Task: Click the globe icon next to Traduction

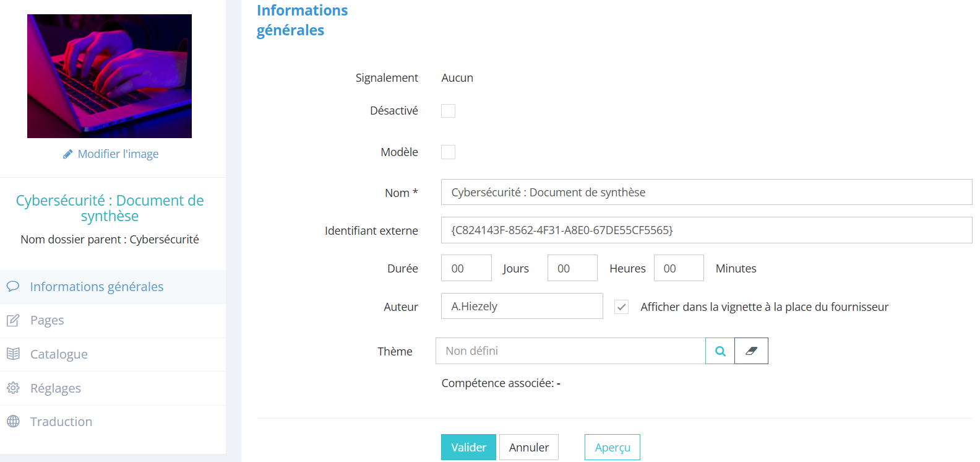Action: (13, 422)
